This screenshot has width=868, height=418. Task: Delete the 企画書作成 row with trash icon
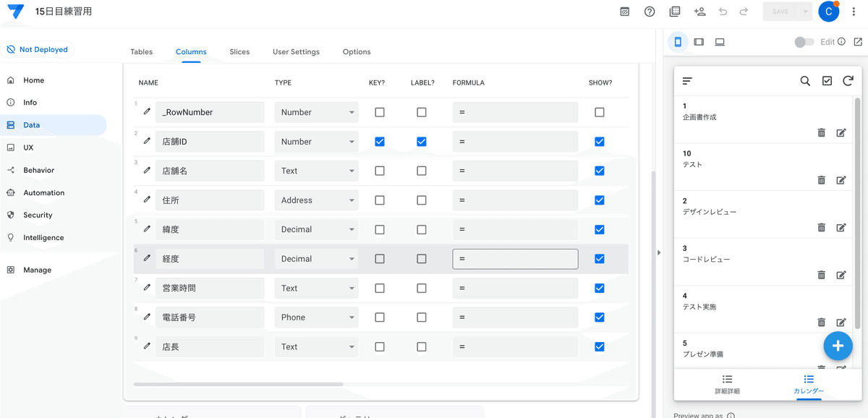tap(822, 132)
